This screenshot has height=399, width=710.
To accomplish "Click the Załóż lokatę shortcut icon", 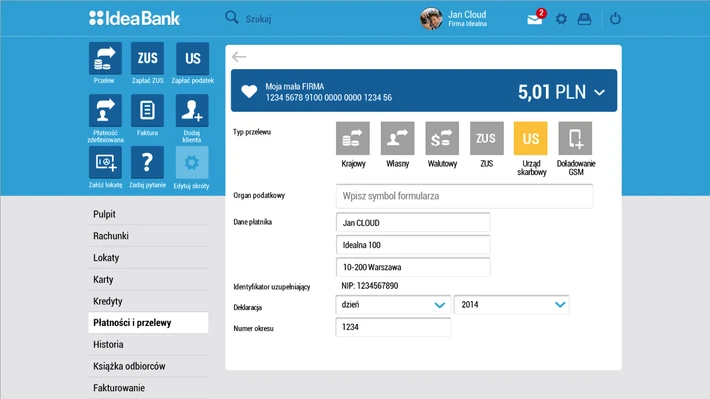I will point(105,163).
